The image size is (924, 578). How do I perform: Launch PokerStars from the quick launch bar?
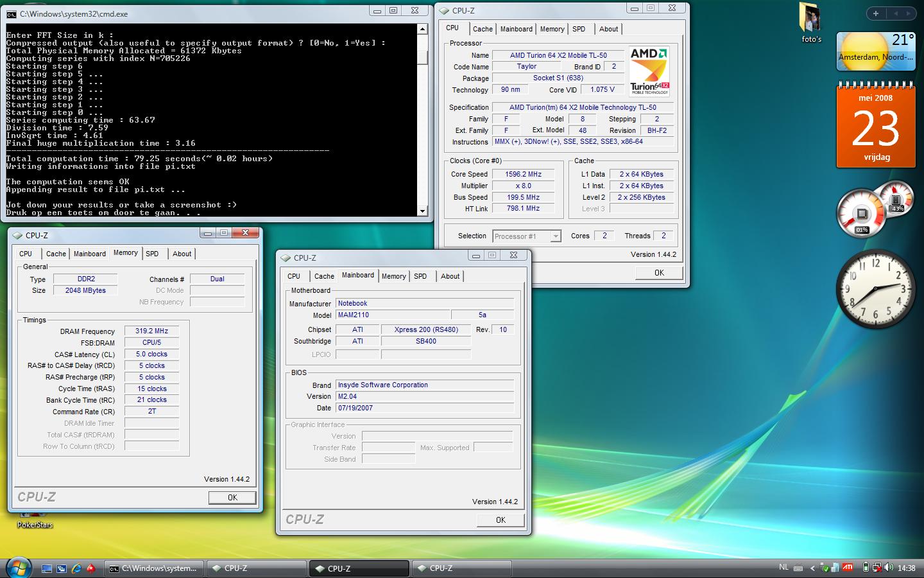click(91, 568)
